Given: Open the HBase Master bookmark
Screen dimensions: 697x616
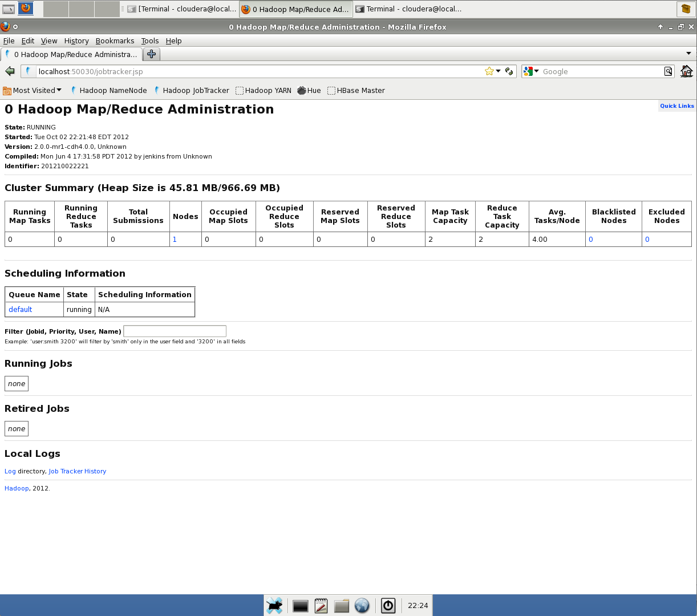Looking at the screenshot, I should click(356, 90).
